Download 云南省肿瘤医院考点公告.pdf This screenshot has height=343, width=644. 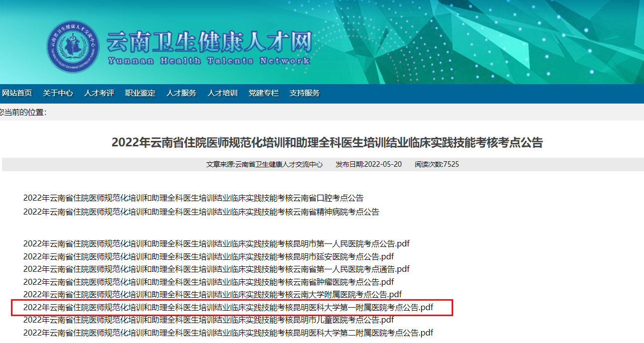pyautogui.click(x=208, y=282)
